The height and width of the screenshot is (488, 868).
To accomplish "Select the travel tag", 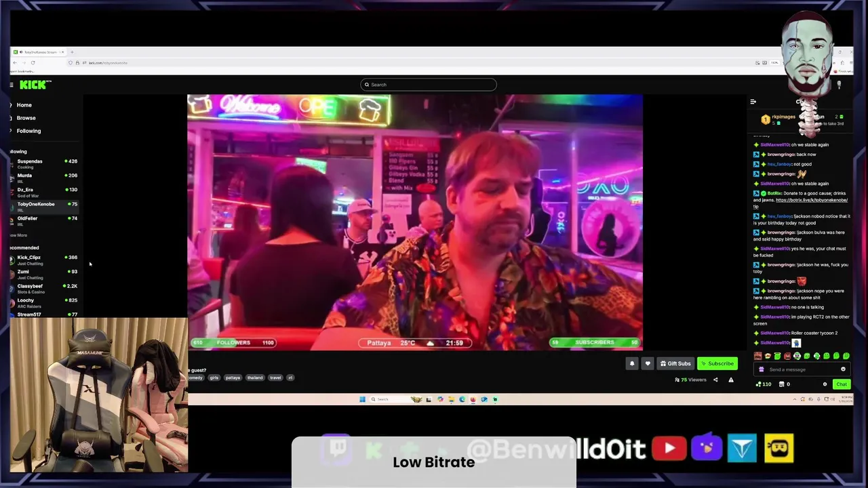I will pyautogui.click(x=275, y=378).
